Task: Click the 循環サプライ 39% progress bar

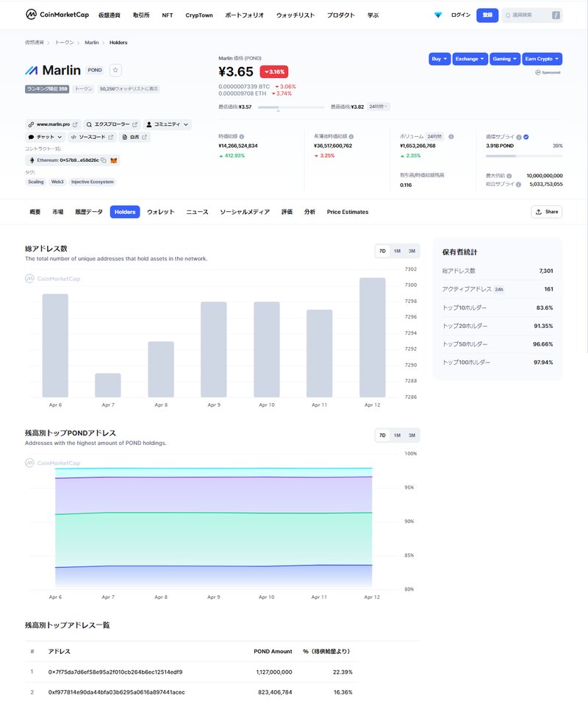Action: pyautogui.click(x=524, y=156)
